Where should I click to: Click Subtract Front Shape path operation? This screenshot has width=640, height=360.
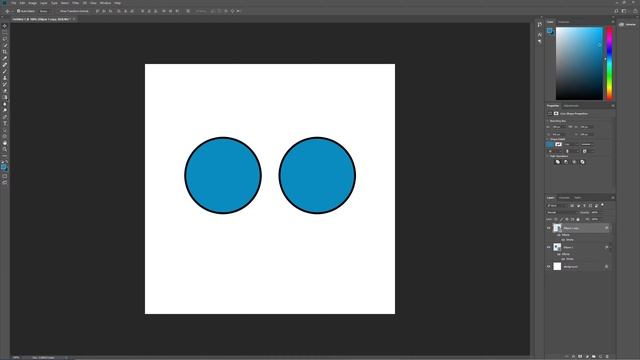tap(566, 162)
